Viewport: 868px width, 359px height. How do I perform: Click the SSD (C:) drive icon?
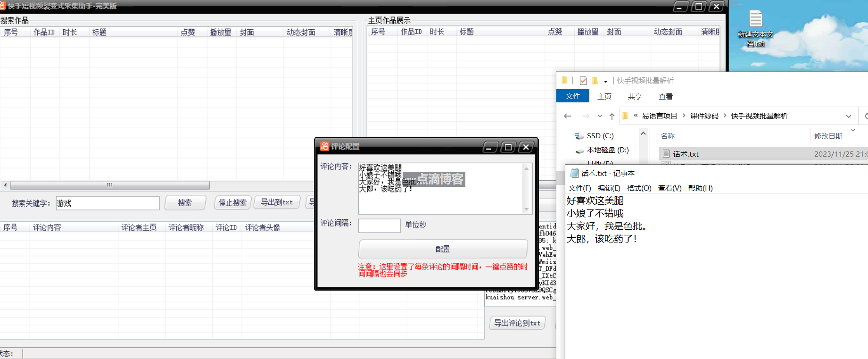coord(579,136)
